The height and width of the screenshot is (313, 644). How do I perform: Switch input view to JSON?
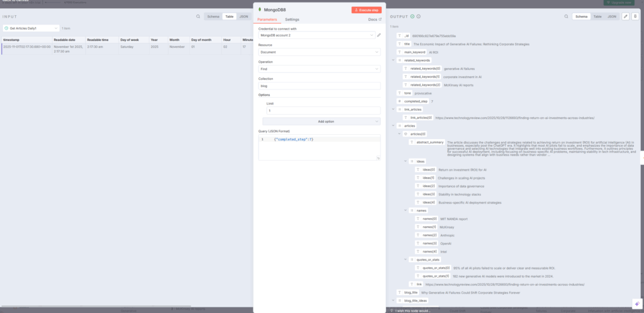pos(243,16)
